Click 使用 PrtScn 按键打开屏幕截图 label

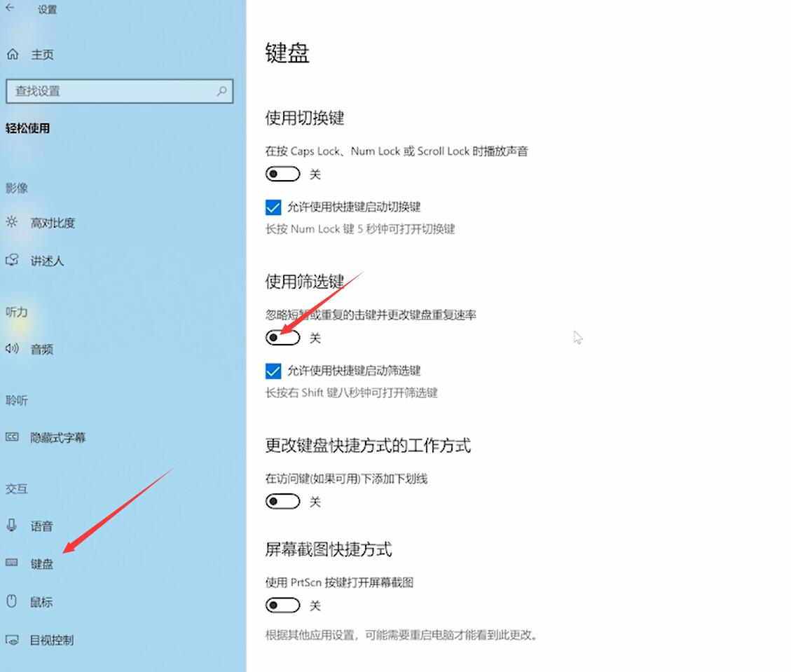(x=340, y=582)
